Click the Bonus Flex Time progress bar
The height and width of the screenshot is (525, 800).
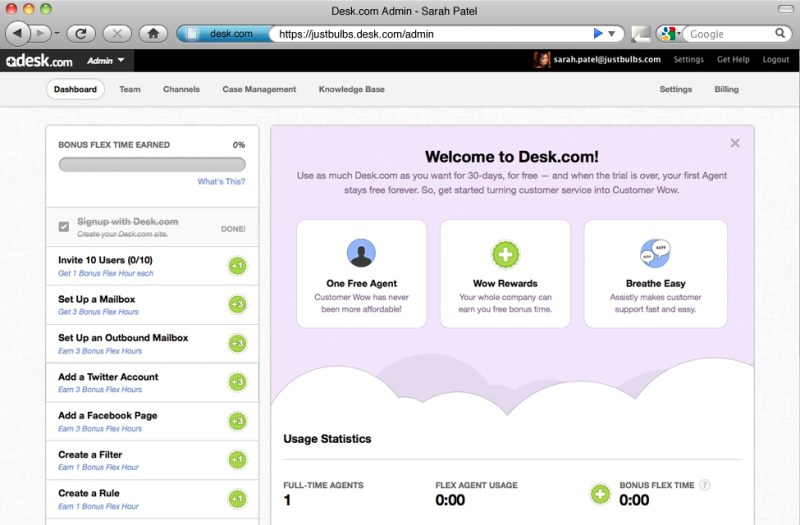[152, 164]
